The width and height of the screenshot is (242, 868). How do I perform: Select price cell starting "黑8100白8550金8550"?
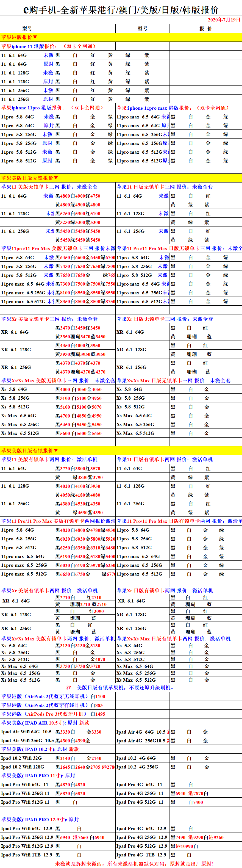(85, 293)
